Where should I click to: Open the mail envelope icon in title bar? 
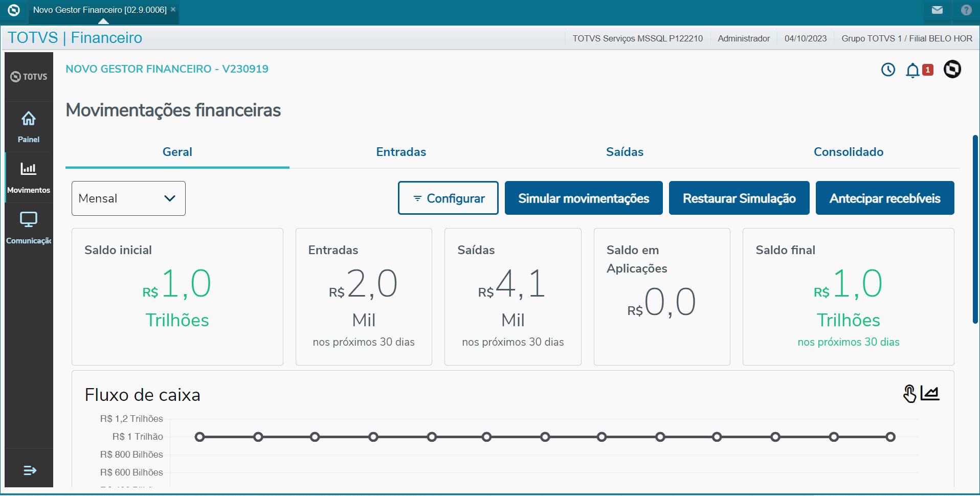click(937, 10)
